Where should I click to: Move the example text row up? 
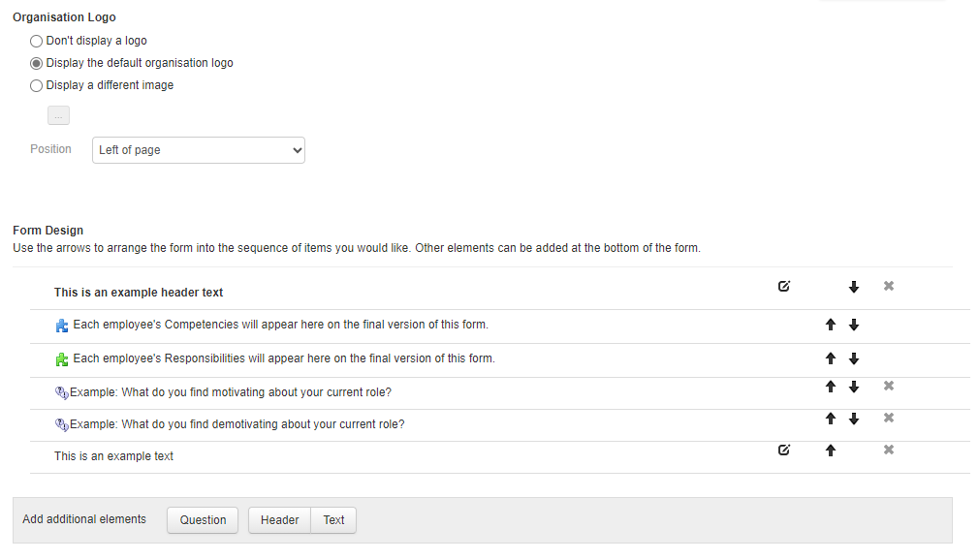pyautogui.click(x=831, y=451)
